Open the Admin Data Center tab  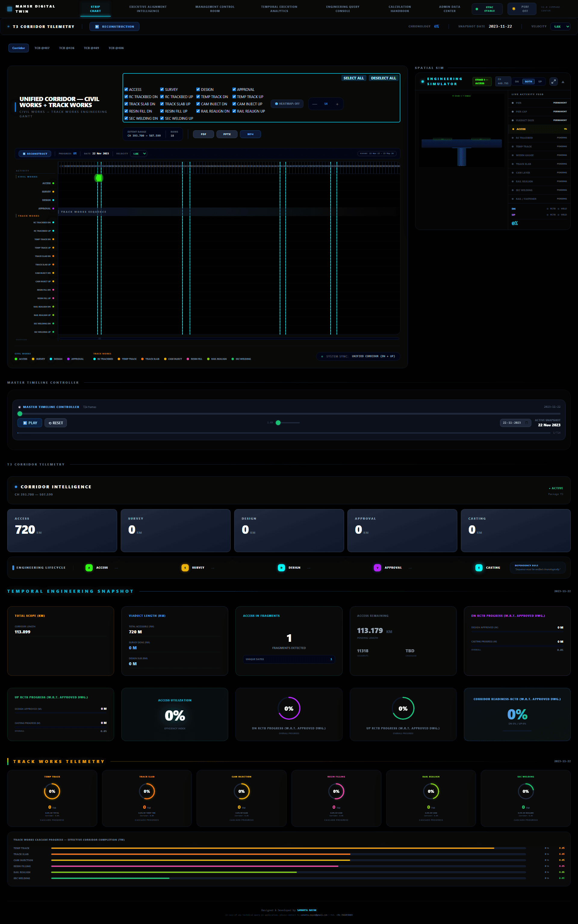[449, 9]
